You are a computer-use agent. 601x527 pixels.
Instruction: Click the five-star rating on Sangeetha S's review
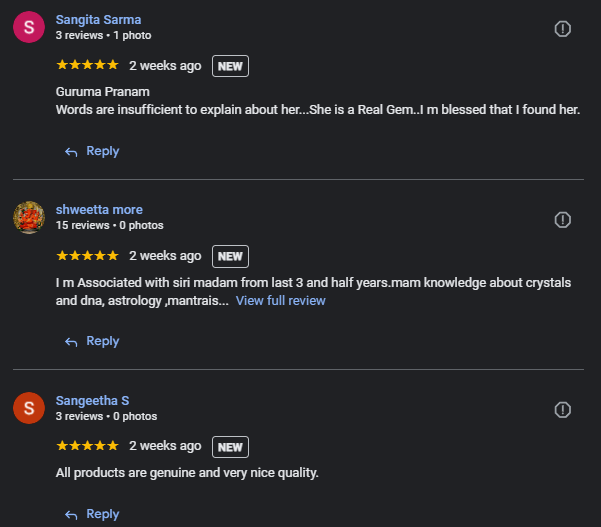point(87,446)
